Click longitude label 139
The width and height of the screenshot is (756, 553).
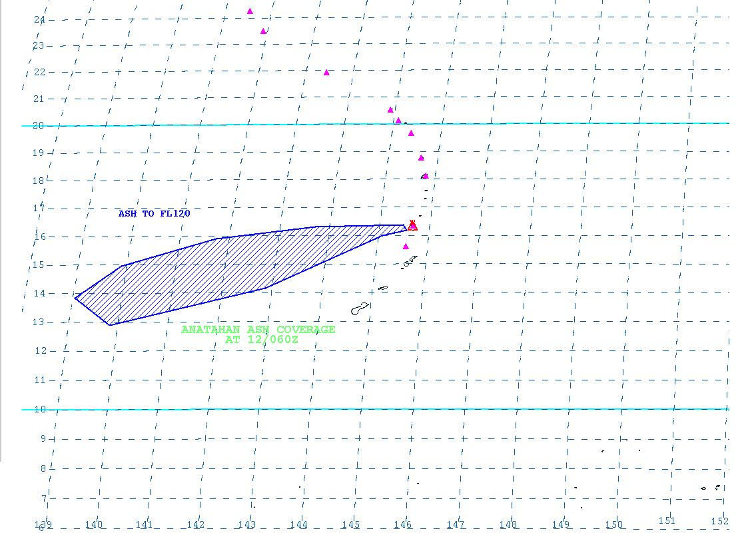tap(43, 524)
